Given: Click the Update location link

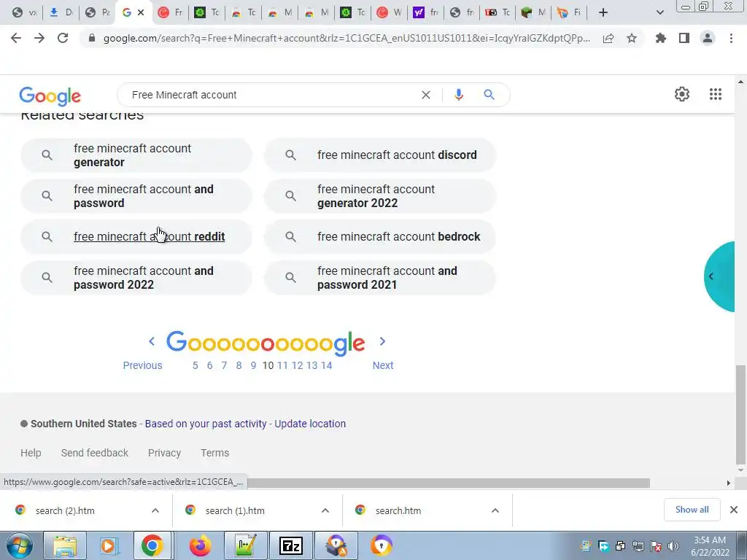Looking at the screenshot, I should [310, 424].
